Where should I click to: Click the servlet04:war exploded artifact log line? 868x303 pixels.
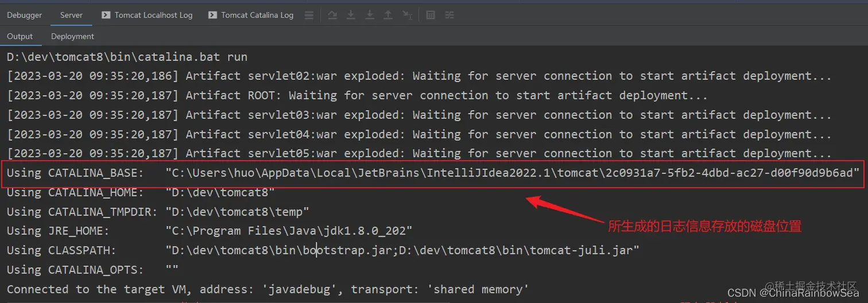[x=419, y=135]
